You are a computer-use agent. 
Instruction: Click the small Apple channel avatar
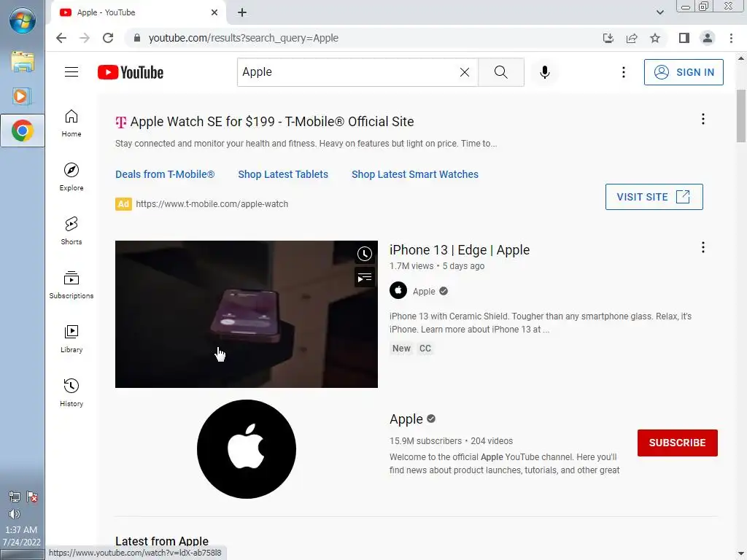pos(398,290)
